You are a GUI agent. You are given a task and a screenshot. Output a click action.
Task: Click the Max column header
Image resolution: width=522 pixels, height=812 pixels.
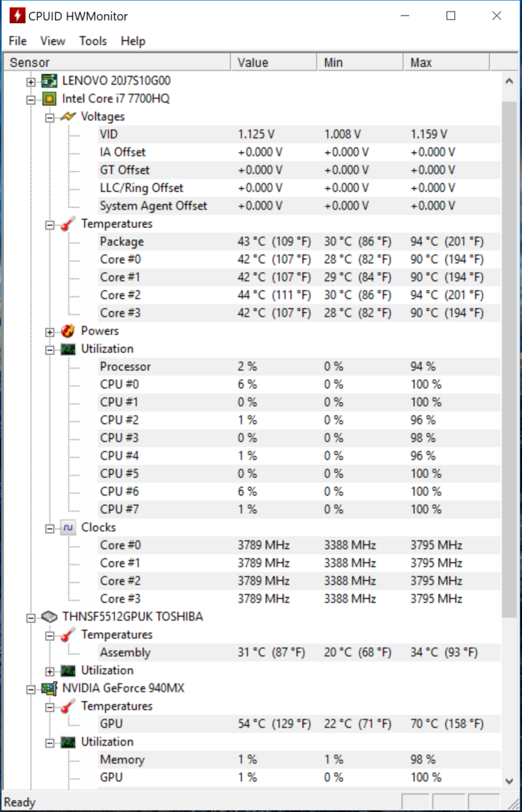[446, 62]
